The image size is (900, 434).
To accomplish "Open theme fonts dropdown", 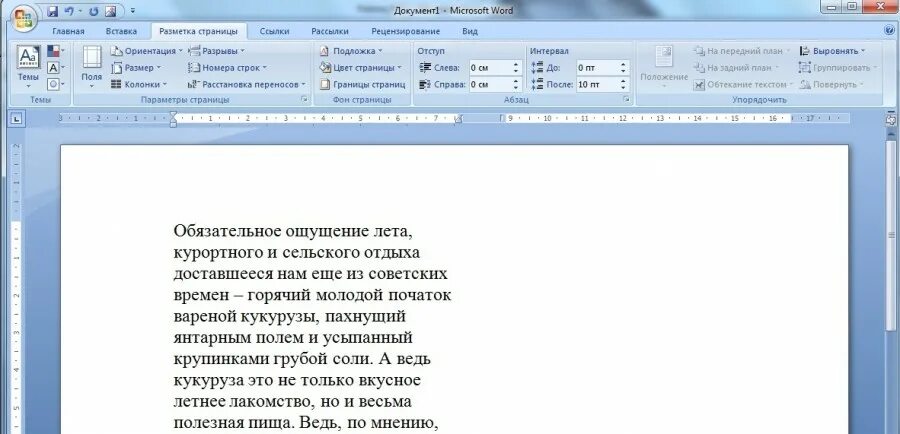I will pyautogui.click(x=56, y=68).
